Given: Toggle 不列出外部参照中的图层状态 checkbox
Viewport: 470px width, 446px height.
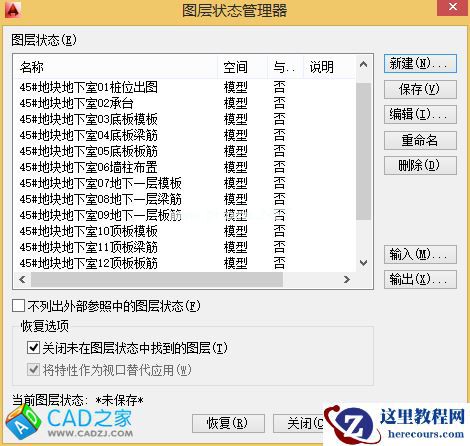Looking at the screenshot, I should (19, 305).
